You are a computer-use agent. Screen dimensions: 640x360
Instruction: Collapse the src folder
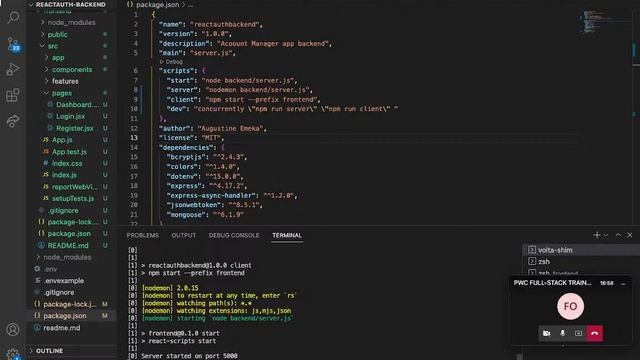pos(72,46)
